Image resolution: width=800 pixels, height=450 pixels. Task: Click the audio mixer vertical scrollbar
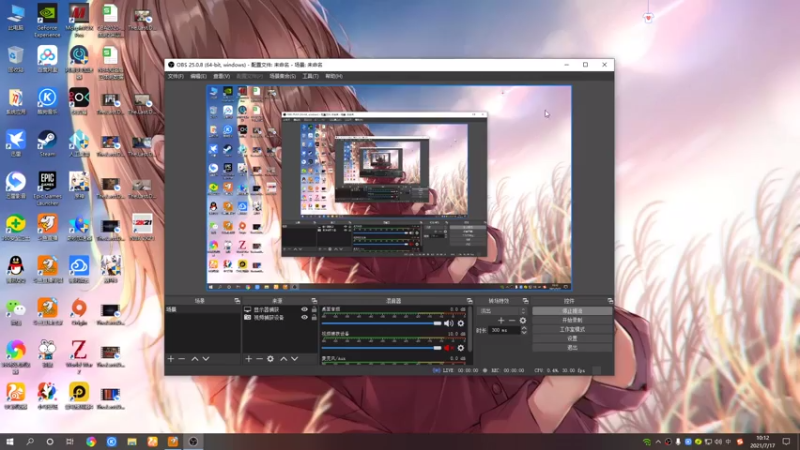[469, 330]
